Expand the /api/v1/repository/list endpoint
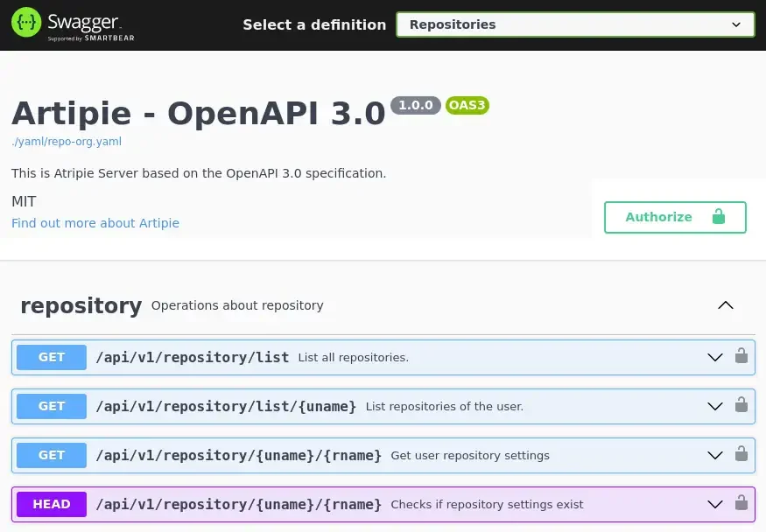 coord(715,357)
